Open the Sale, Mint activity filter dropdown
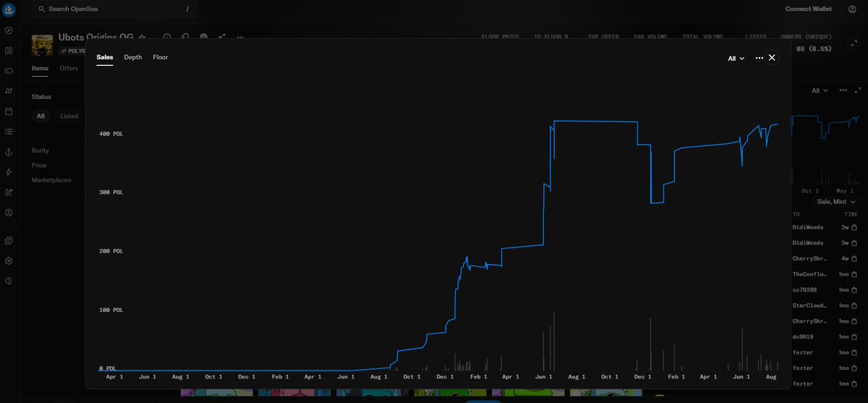Image resolution: width=868 pixels, height=403 pixels. [835, 202]
